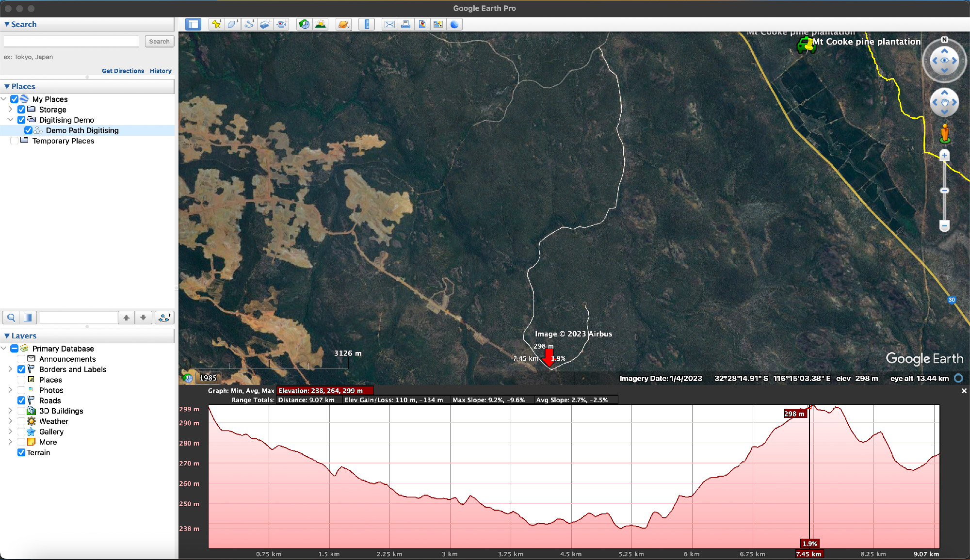Image resolution: width=970 pixels, height=560 pixels.
Task: Expand the 3D Buildings layer node
Action: click(x=10, y=411)
